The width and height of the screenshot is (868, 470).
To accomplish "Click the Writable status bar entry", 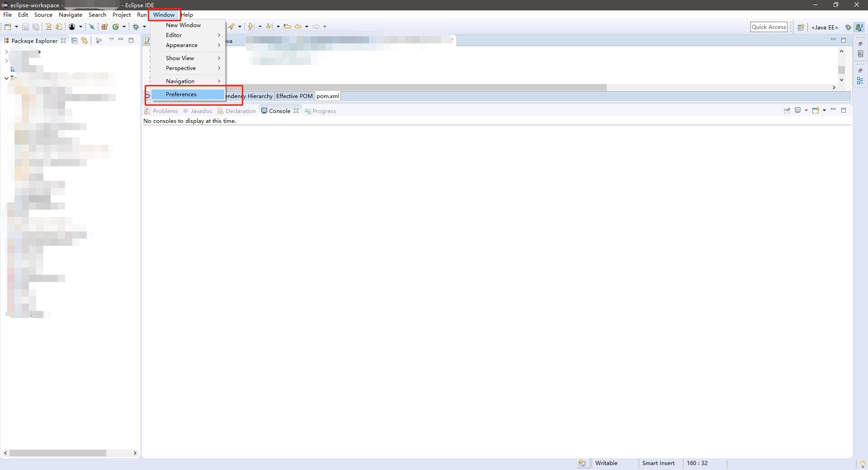I will [x=606, y=463].
